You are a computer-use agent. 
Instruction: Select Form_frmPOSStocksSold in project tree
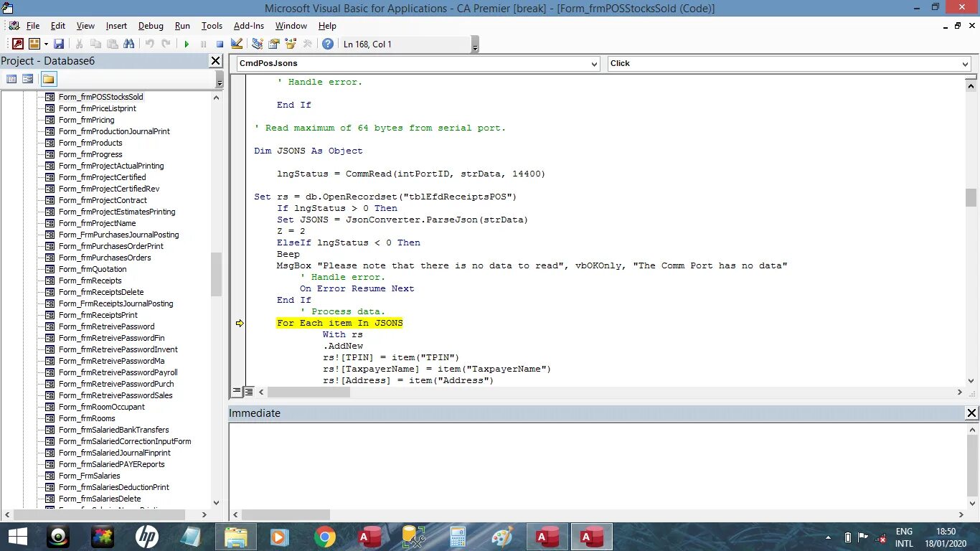click(100, 97)
